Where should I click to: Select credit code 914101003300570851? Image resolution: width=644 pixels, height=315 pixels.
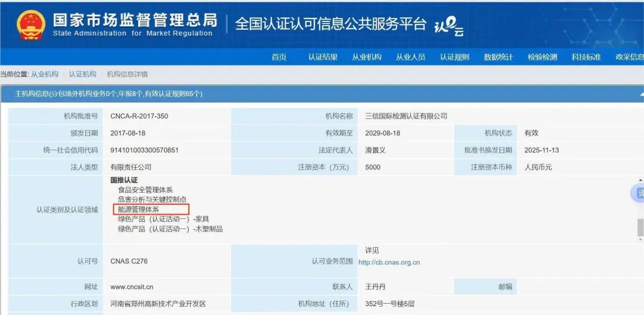144,150
